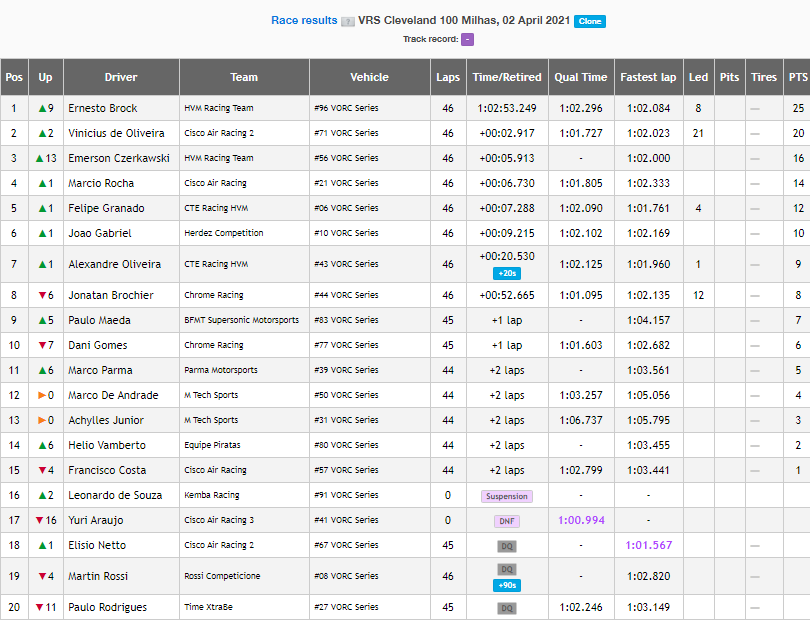Click the help icon beside Race results
This screenshot has width=810, height=620.
click(348, 22)
